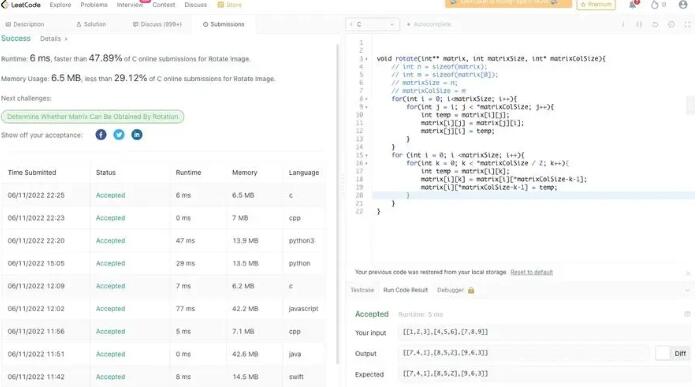Open the Contest menu
The image size is (697, 387).
[x=164, y=5]
